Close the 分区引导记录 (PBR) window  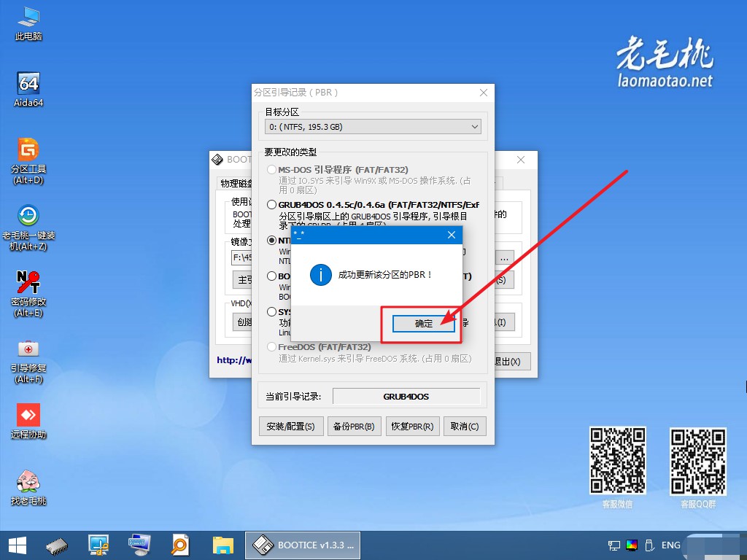pos(484,93)
